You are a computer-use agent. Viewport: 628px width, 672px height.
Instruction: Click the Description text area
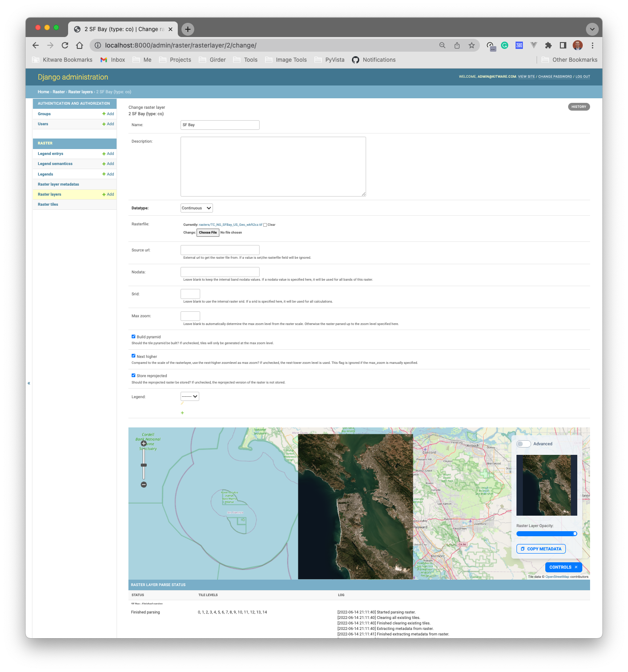[273, 166]
